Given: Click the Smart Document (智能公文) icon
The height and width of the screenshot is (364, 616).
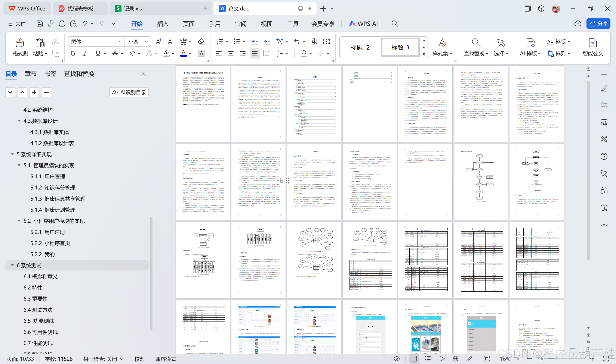Looking at the screenshot, I should [x=593, y=43].
